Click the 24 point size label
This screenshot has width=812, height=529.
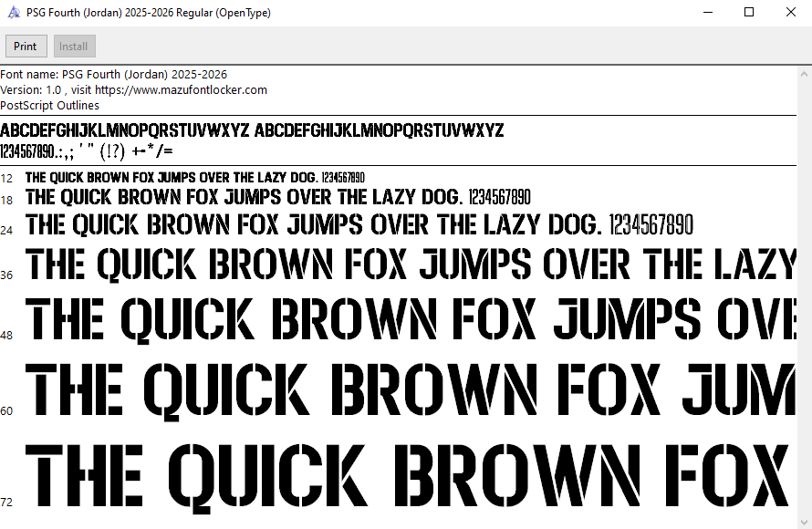[7, 230]
